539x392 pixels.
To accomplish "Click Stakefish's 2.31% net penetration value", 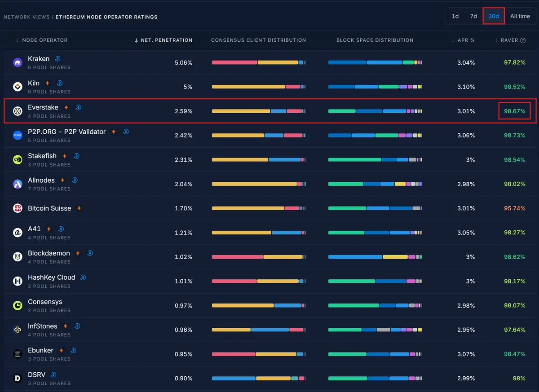I will point(183,159).
